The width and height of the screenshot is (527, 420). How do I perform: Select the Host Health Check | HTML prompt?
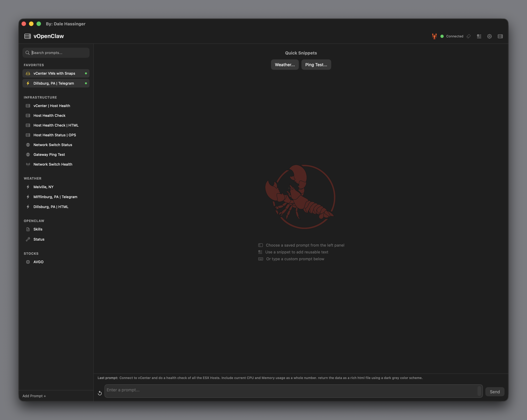[x=56, y=125]
